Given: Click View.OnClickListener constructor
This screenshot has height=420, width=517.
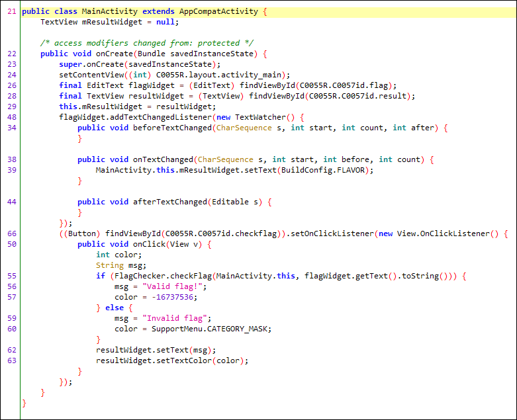Looking at the screenshot, I should tap(443, 233).
